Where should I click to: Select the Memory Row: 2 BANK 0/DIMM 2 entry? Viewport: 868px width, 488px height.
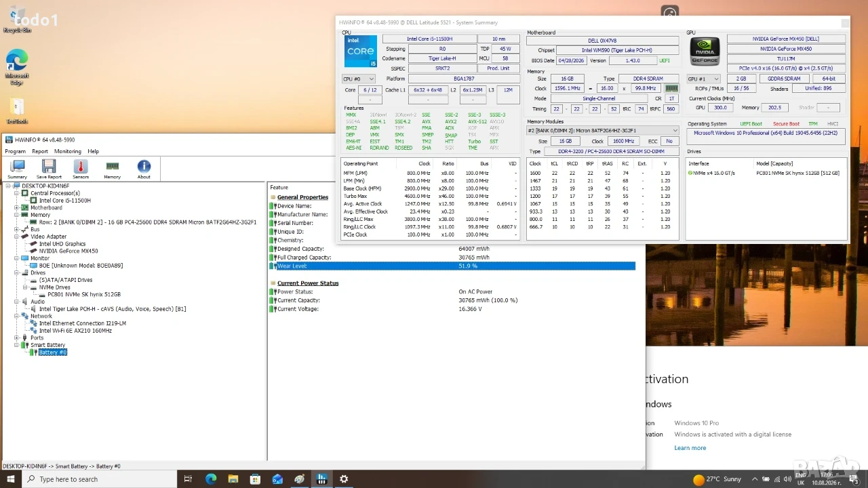coord(148,222)
